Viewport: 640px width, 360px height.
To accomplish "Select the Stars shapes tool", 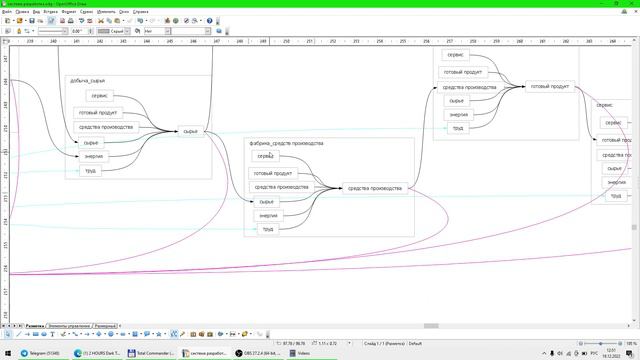I will pyautogui.click(x=159, y=334).
